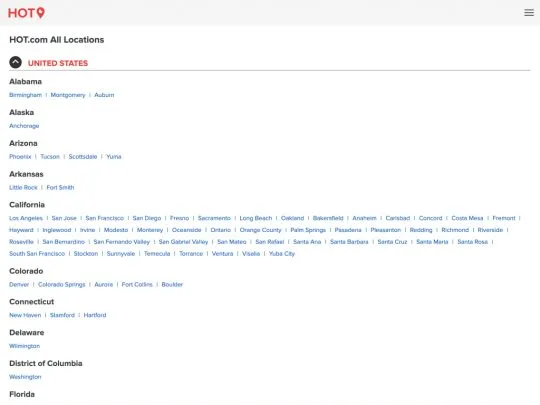Select the Long Beach location
Image resolution: width=540 pixels, height=405 pixels.
coord(256,218)
